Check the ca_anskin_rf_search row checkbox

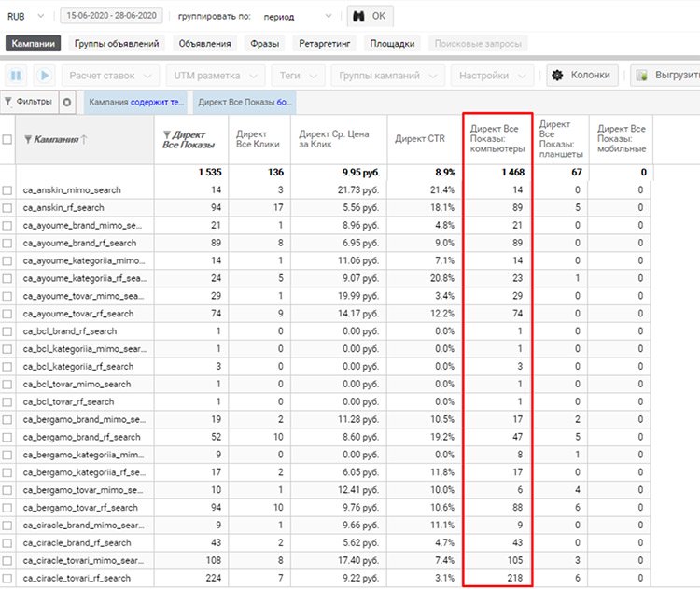[7, 208]
